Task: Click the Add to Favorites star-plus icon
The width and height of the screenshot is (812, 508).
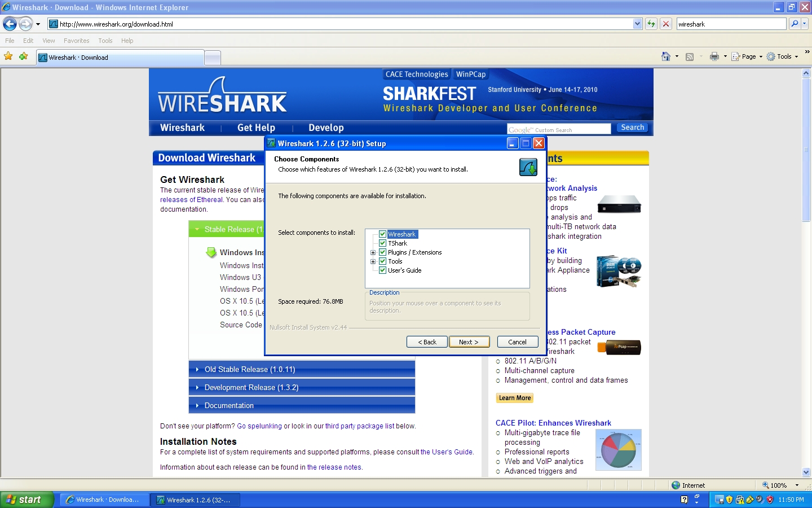Action: coord(23,56)
